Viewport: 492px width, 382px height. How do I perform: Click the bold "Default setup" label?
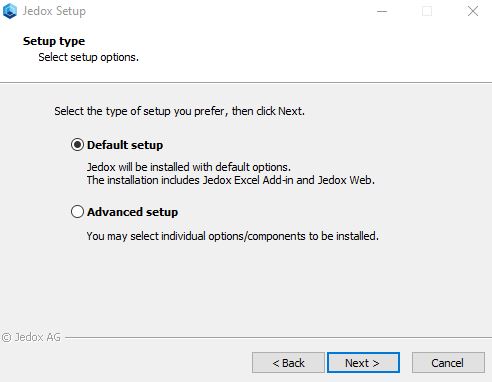125,145
